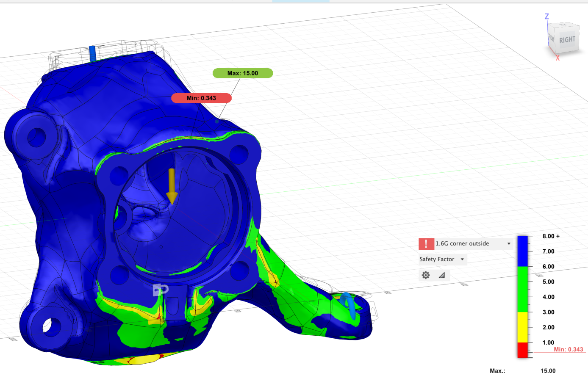The height and width of the screenshot is (381, 588).
Task: Click the RIGHT face of ViewCube
Action: tap(567, 40)
